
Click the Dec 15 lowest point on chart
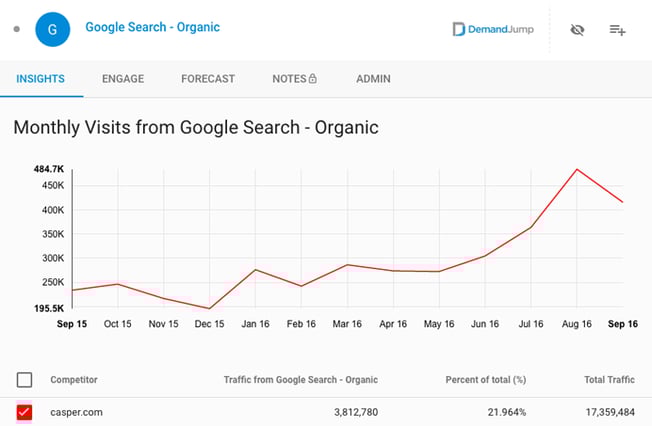tap(210, 309)
